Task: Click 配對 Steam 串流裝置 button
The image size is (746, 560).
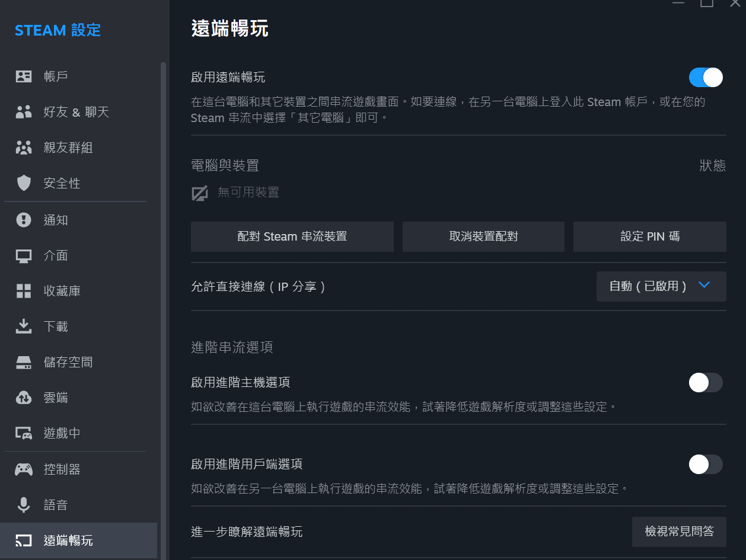Action: 292,236
